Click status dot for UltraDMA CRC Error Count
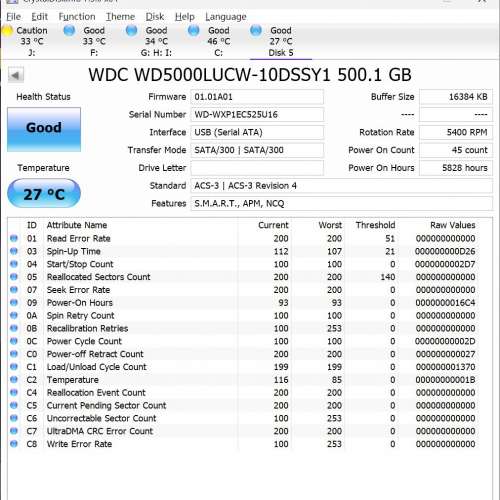This screenshot has height=500, width=500. point(14,431)
